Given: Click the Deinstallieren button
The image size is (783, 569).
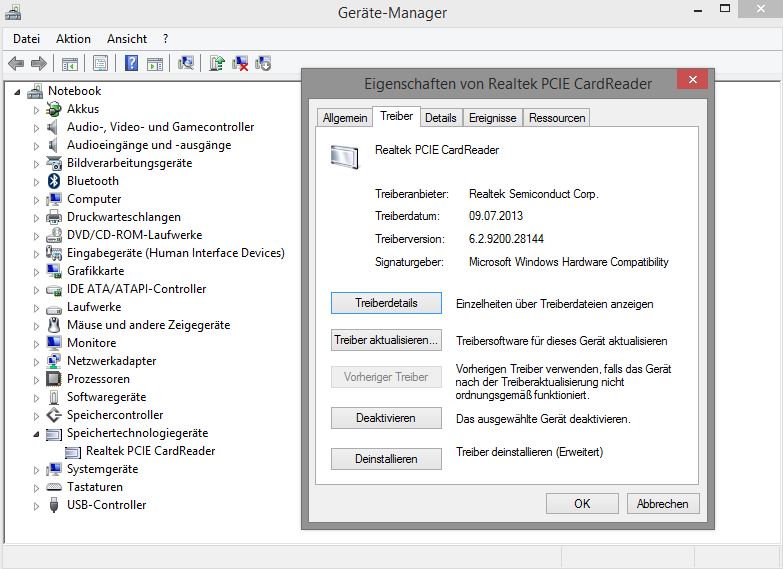Looking at the screenshot, I should tap(386, 459).
